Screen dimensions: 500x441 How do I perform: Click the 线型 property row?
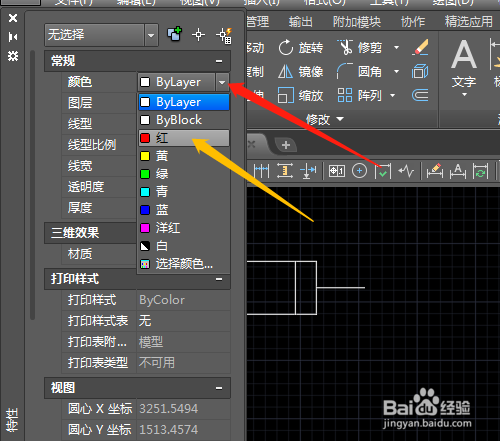coord(99,124)
